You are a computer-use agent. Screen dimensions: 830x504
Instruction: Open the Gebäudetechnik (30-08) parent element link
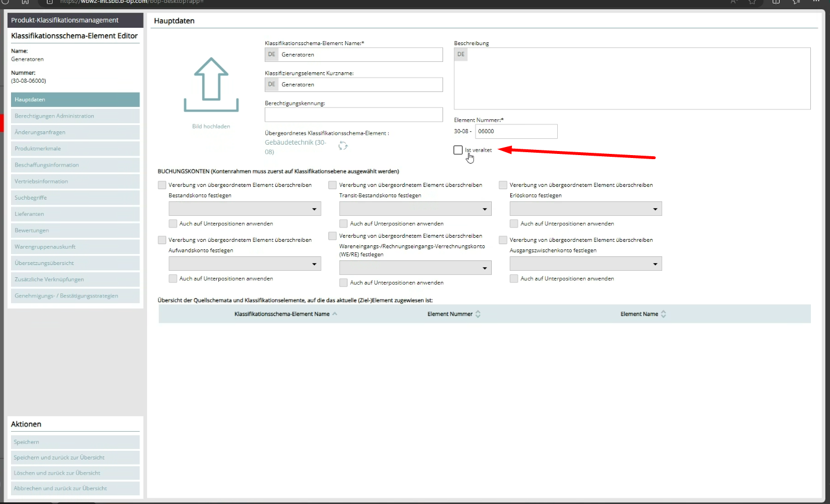coord(295,143)
